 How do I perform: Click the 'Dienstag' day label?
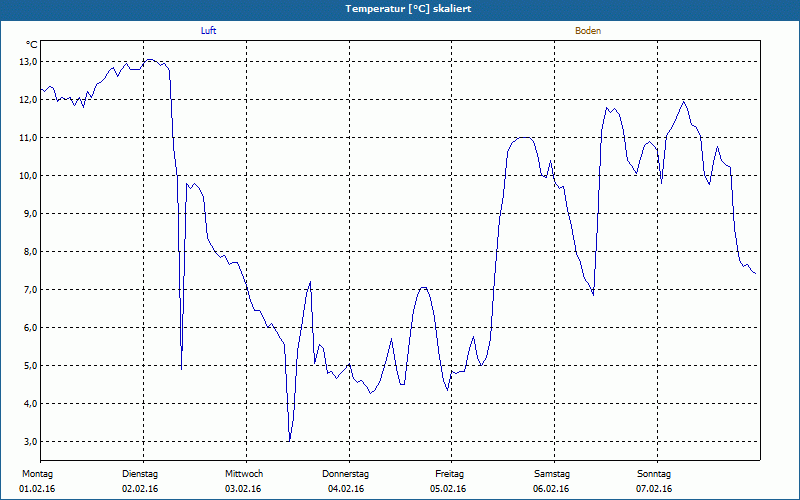[140, 474]
